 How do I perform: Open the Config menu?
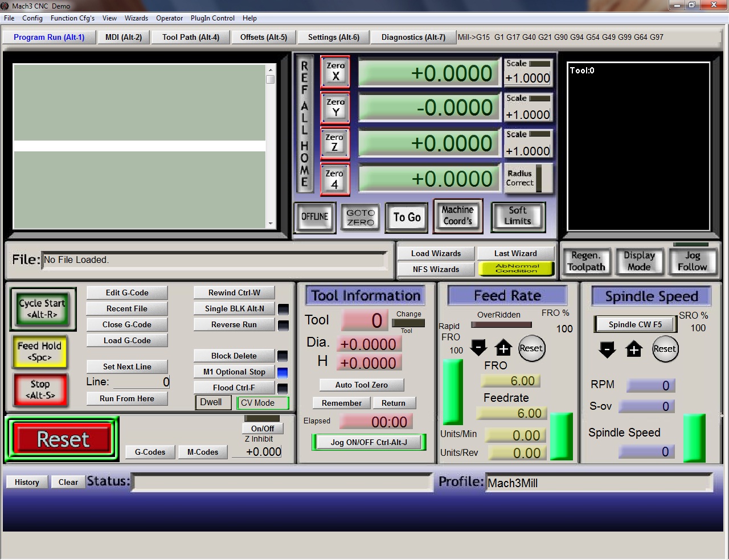[32, 18]
